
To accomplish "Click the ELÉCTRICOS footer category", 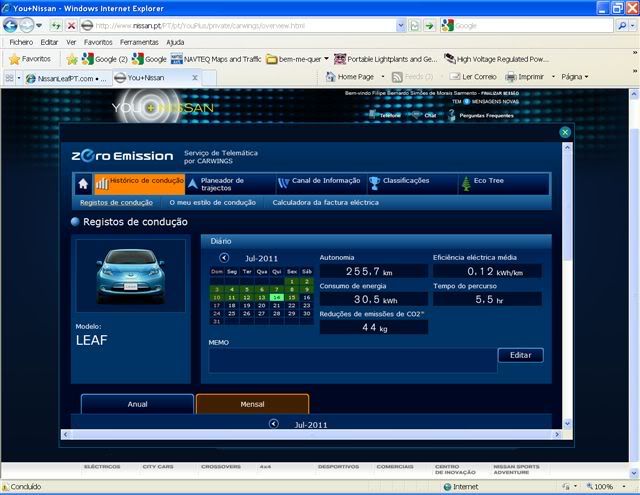I will 102,466.
